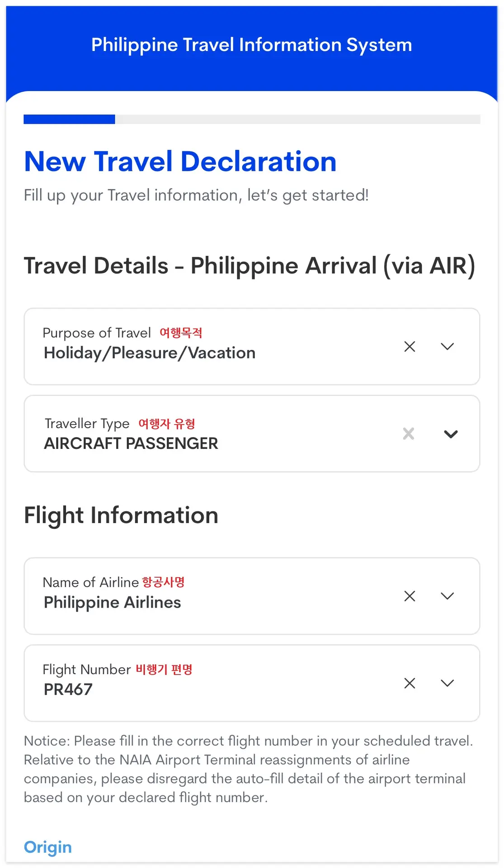Clear the Traveller Type selection
Viewport: 504px width, 868px height.
point(409,434)
